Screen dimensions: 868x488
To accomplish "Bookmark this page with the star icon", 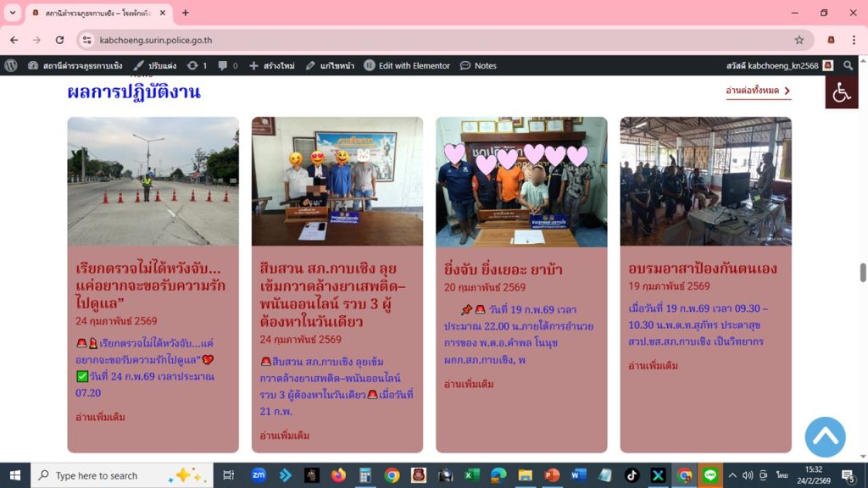I will click(x=798, y=40).
